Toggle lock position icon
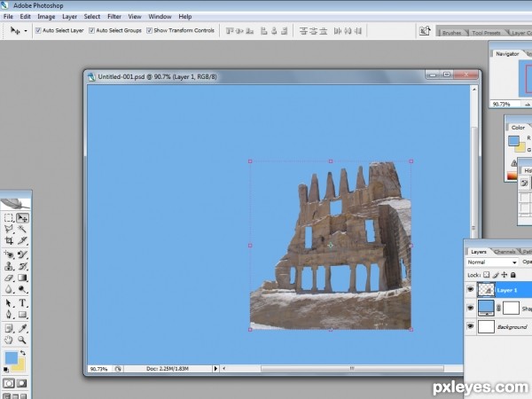The image size is (532, 399). tap(505, 275)
